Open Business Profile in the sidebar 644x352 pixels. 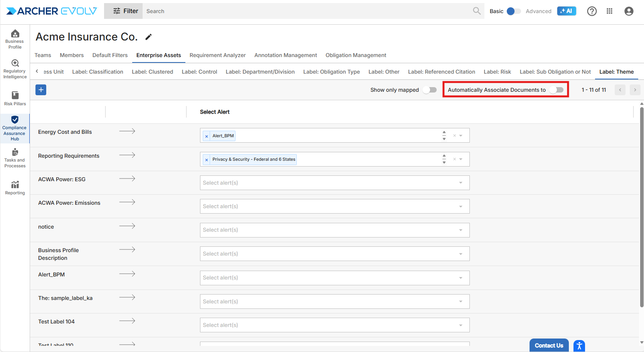click(15, 39)
